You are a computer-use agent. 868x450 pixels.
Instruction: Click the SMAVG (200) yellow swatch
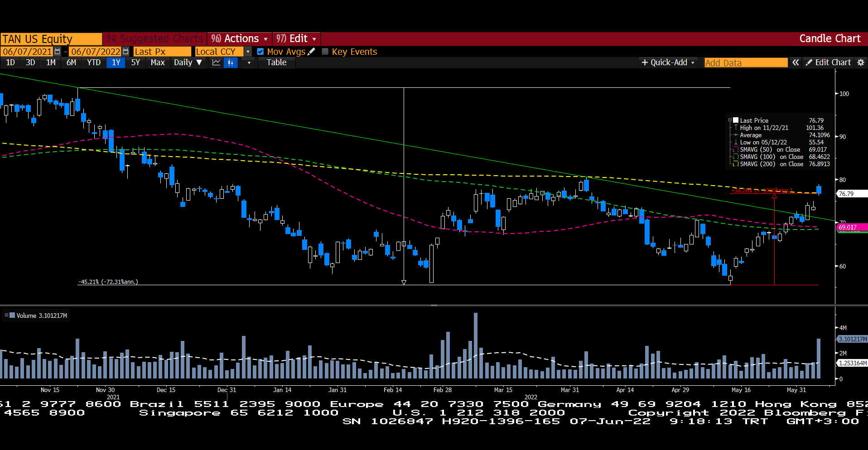click(x=736, y=164)
